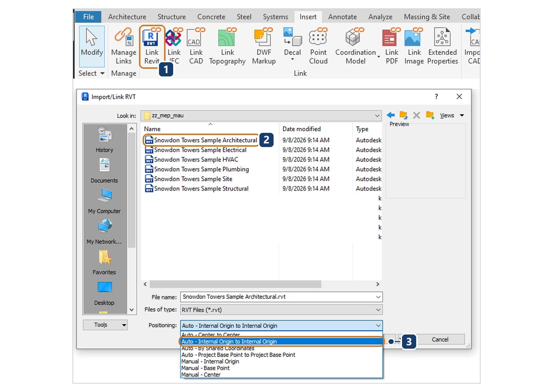Viewport: 553px width, 392px height.
Task: Open Extended Properties
Action: [x=442, y=46]
